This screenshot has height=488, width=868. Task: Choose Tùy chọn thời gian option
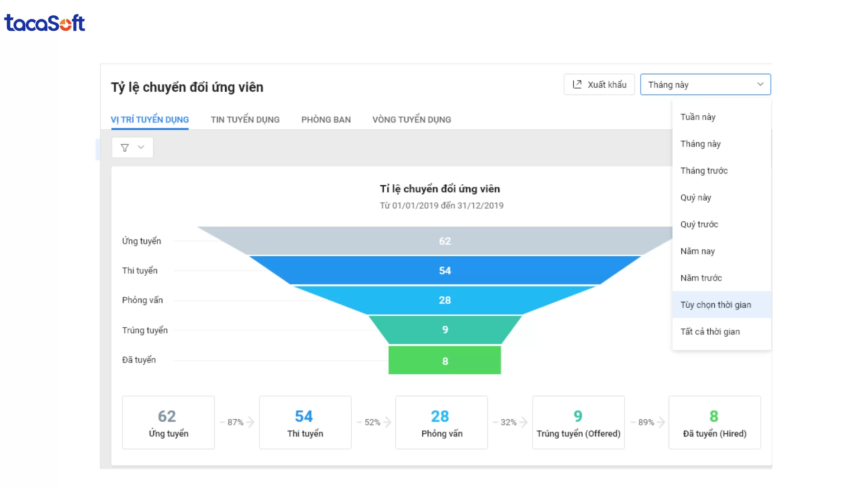coord(716,305)
